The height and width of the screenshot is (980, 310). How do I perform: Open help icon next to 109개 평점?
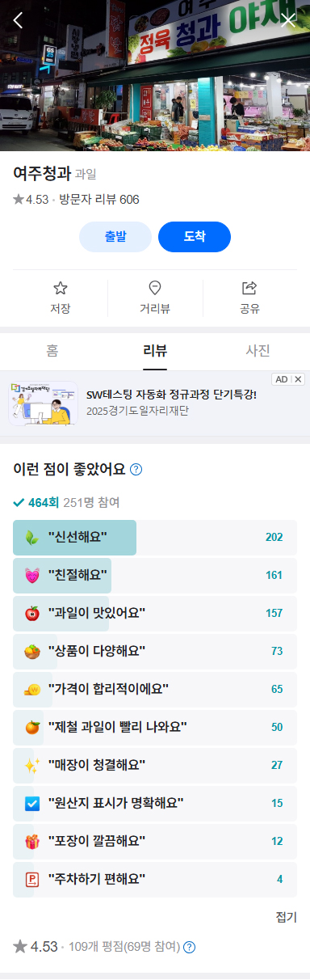tap(190, 947)
